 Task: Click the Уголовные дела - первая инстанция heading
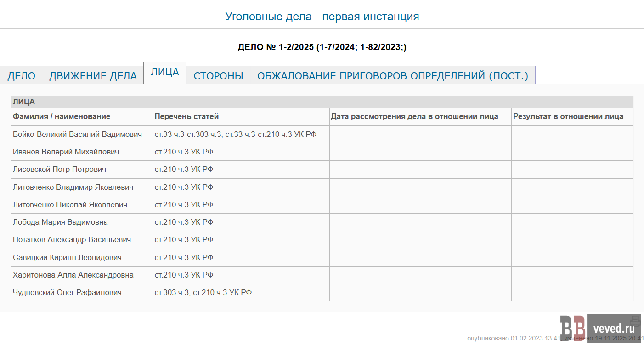[x=322, y=17]
